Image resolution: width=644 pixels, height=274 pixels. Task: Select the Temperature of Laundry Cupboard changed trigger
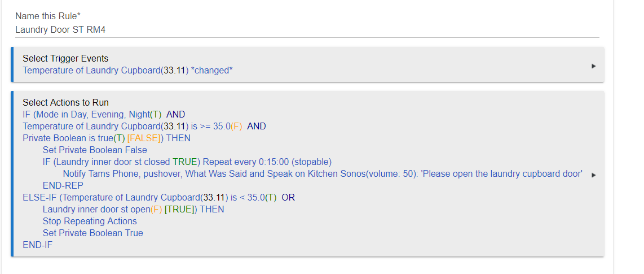128,71
